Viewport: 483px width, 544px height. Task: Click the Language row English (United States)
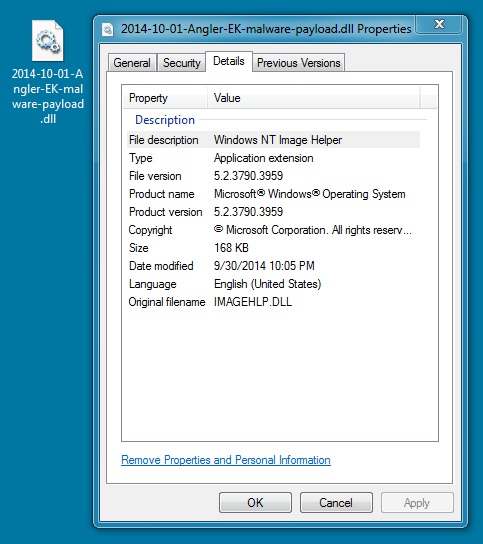tap(273, 284)
